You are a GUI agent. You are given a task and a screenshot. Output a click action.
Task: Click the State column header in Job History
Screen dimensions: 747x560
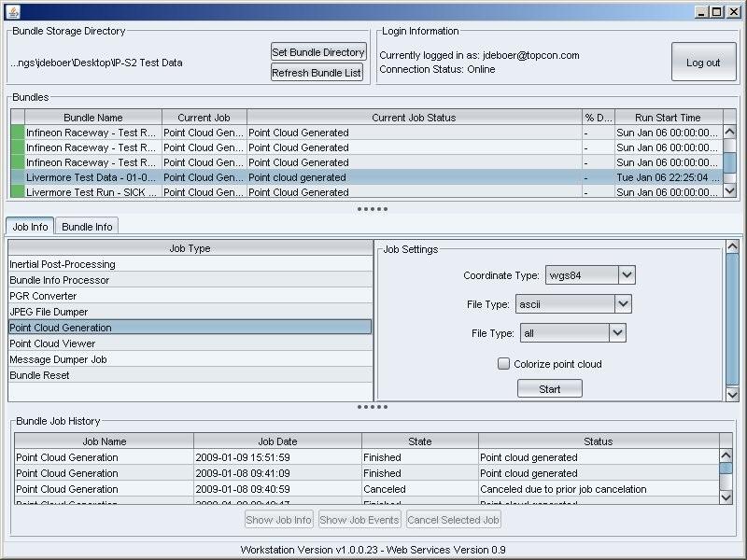(419, 441)
